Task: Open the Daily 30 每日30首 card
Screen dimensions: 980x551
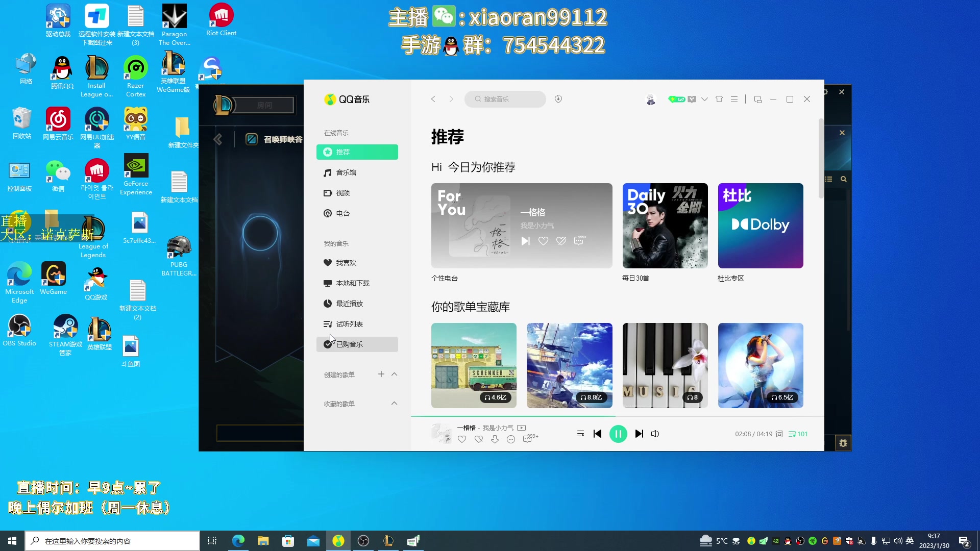Action: [665, 226]
